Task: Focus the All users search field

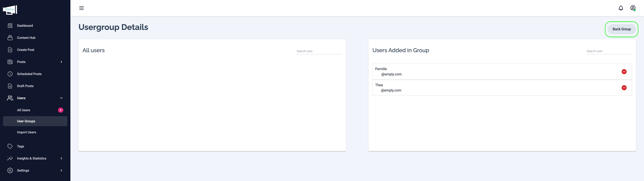Action: [319, 51]
